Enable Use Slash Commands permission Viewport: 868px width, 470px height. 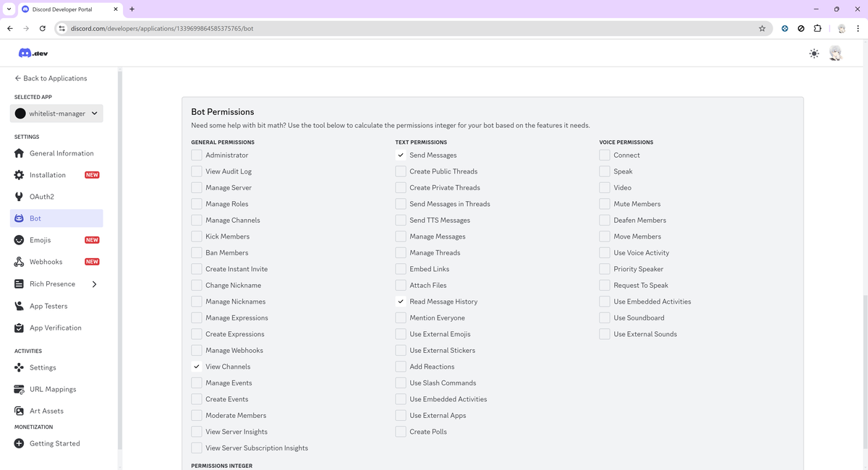point(401,383)
